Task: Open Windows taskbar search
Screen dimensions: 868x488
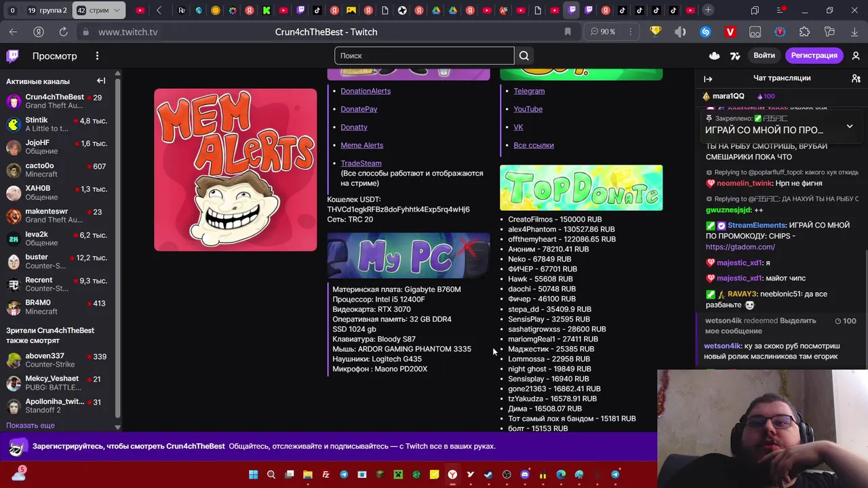Action: (271, 474)
